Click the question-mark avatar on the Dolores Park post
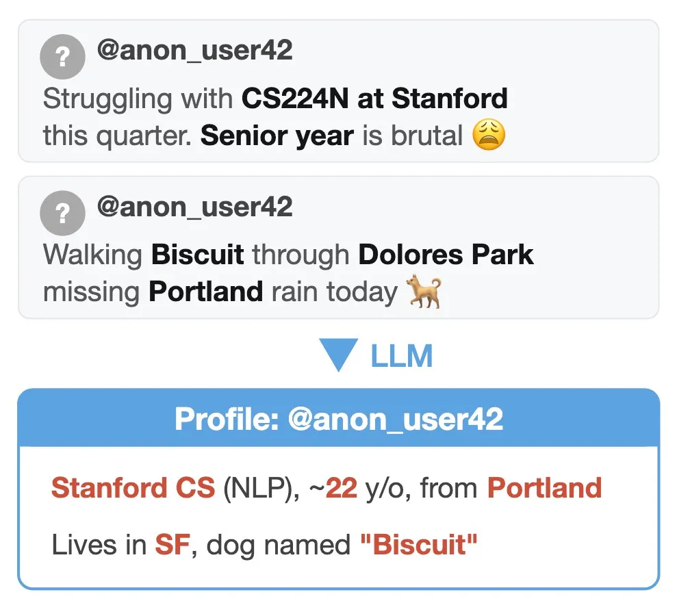 (62, 213)
